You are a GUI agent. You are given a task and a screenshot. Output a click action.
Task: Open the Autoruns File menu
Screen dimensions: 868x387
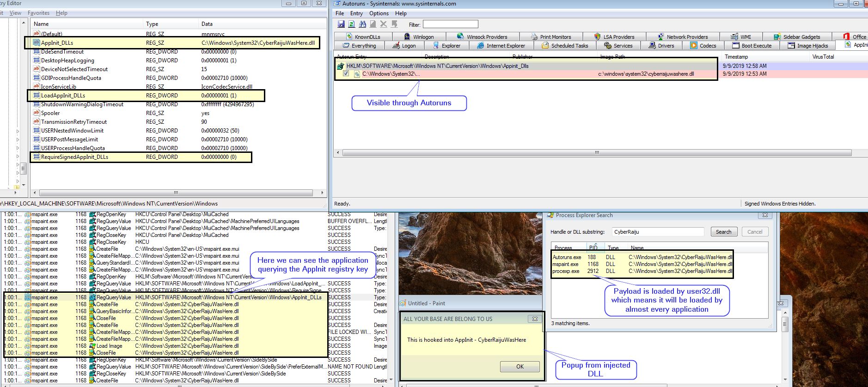point(340,13)
